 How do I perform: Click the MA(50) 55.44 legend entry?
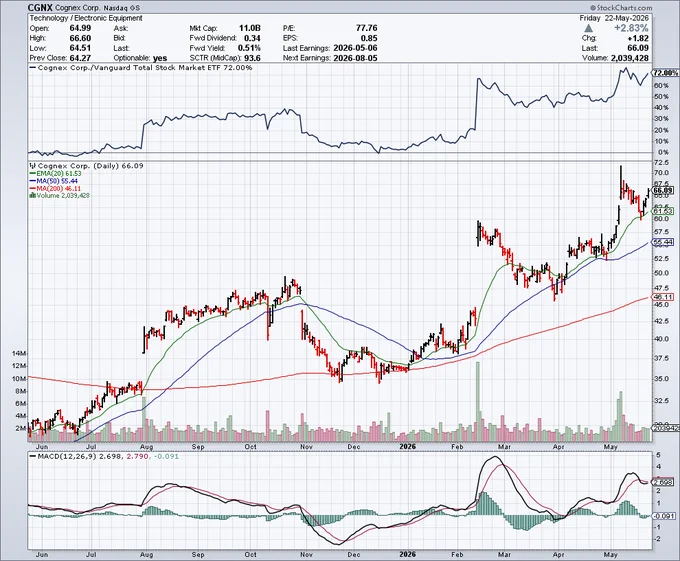click(54, 181)
